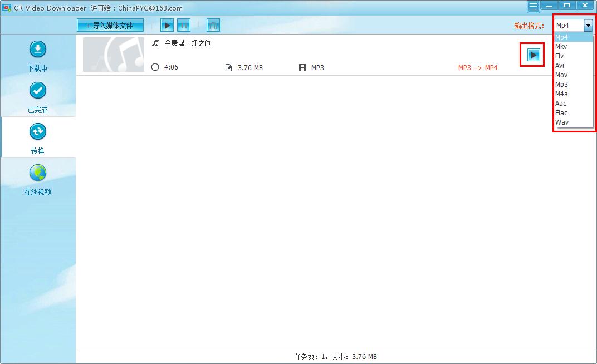Open the output format dropdown arrow
Screen dimensions: 597x364
click(x=589, y=25)
